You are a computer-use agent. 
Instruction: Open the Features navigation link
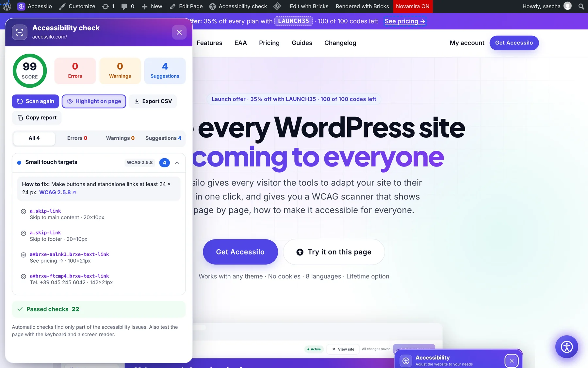click(209, 43)
